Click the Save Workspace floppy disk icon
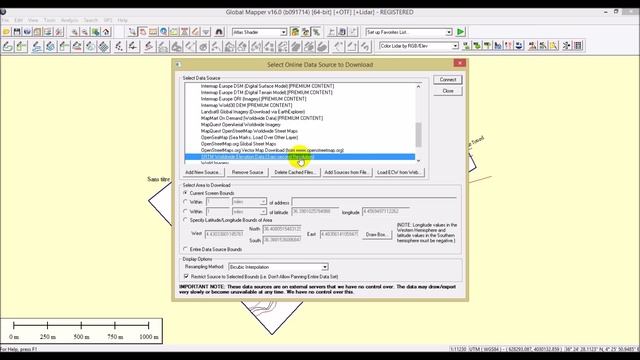Screen dimensions: 640x360 17,32
